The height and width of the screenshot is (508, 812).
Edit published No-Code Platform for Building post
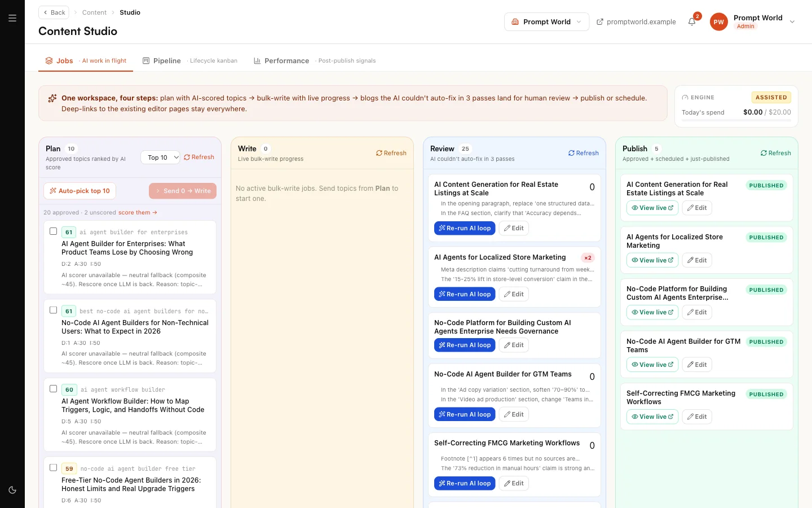coord(697,312)
